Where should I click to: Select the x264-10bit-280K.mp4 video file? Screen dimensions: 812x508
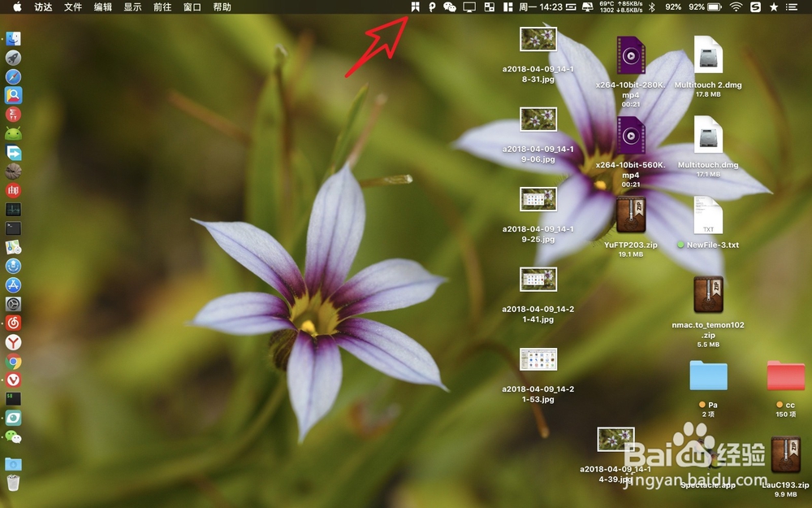coord(630,55)
